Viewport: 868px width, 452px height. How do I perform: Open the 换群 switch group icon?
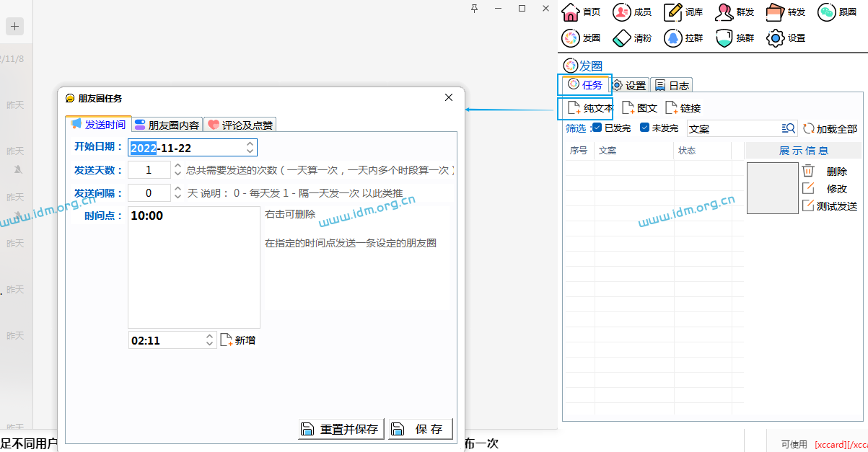[x=724, y=37]
